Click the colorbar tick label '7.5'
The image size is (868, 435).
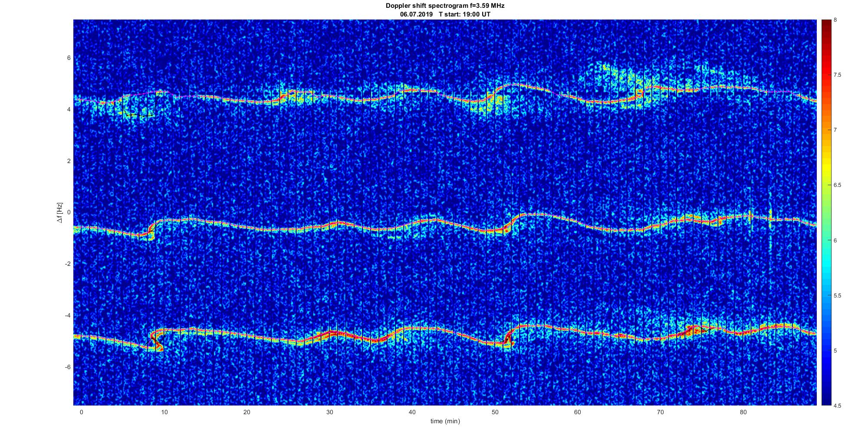coord(837,75)
